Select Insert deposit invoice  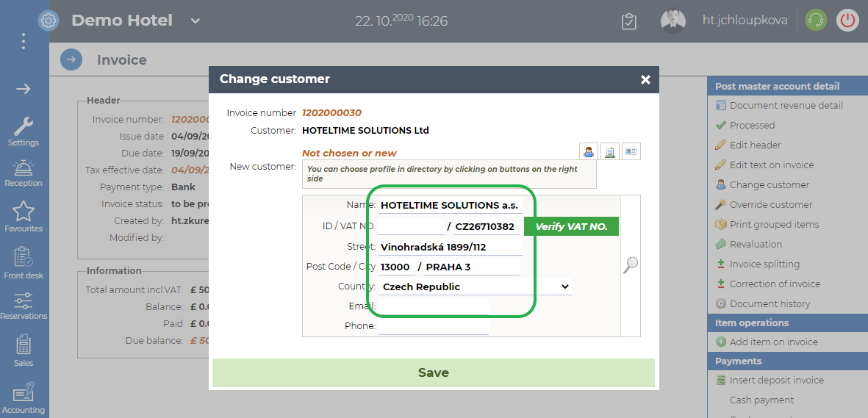click(776, 381)
